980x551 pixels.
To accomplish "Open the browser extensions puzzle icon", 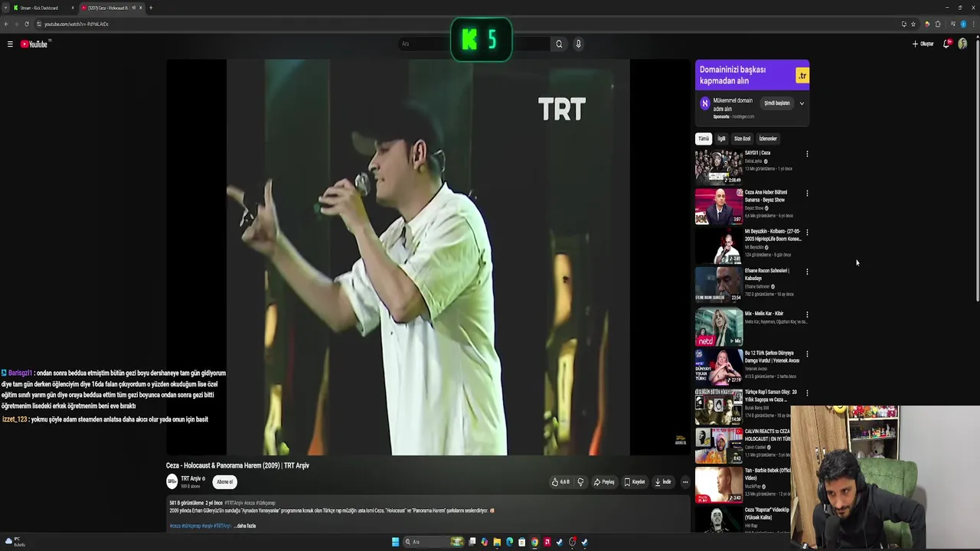I will (938, 24).
